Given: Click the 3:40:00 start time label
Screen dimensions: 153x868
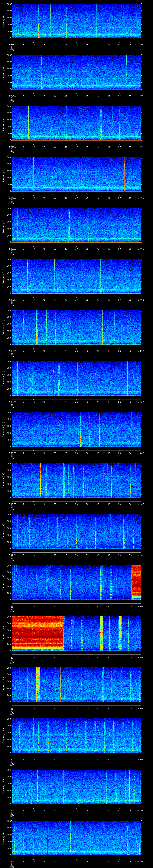Looking at the screenshot, I should pos(12,504).
